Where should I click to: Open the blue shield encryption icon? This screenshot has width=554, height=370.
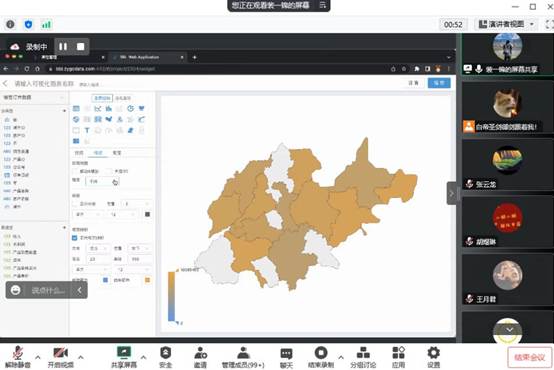coord(28,24)
